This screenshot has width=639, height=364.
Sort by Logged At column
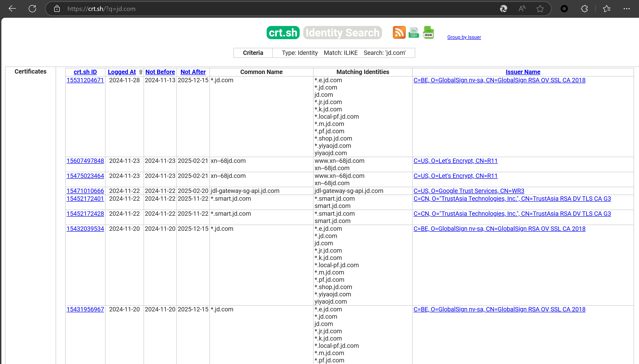point(122,72)
